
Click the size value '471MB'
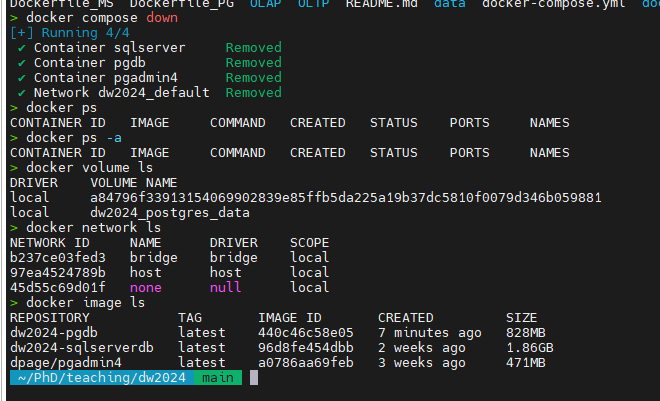526,363
